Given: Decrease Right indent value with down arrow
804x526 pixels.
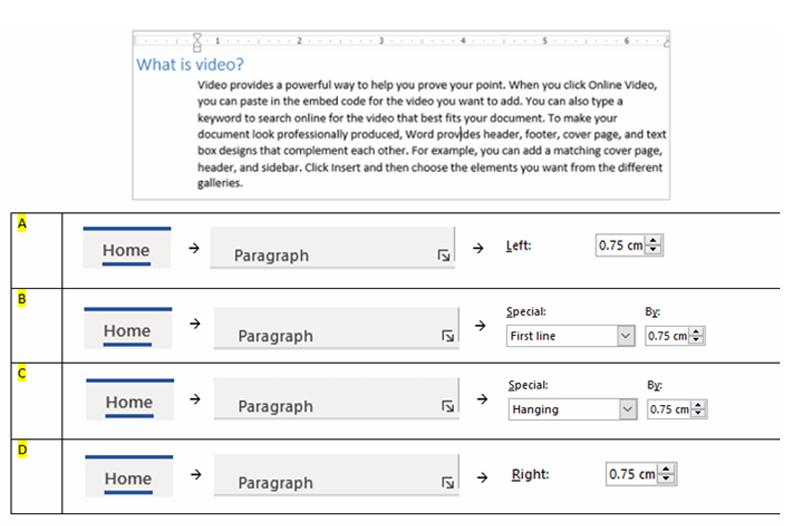Looking at the screenshot, I should click(x=666, y=479).
